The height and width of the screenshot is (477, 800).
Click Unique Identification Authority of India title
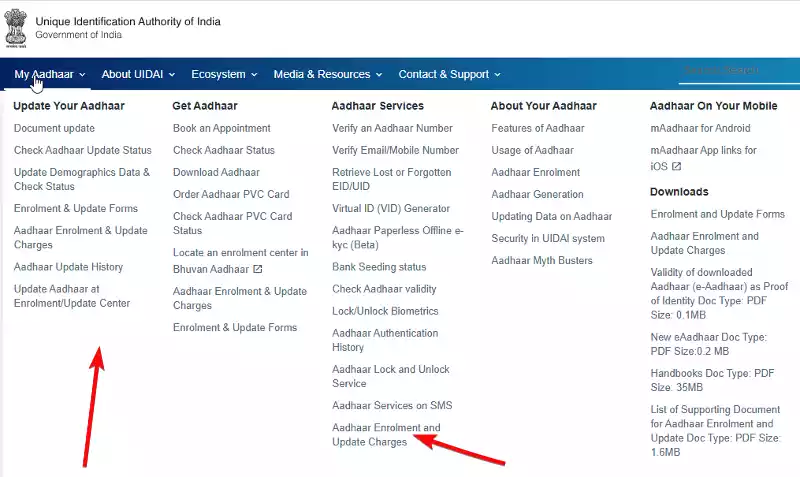point(128,21)
